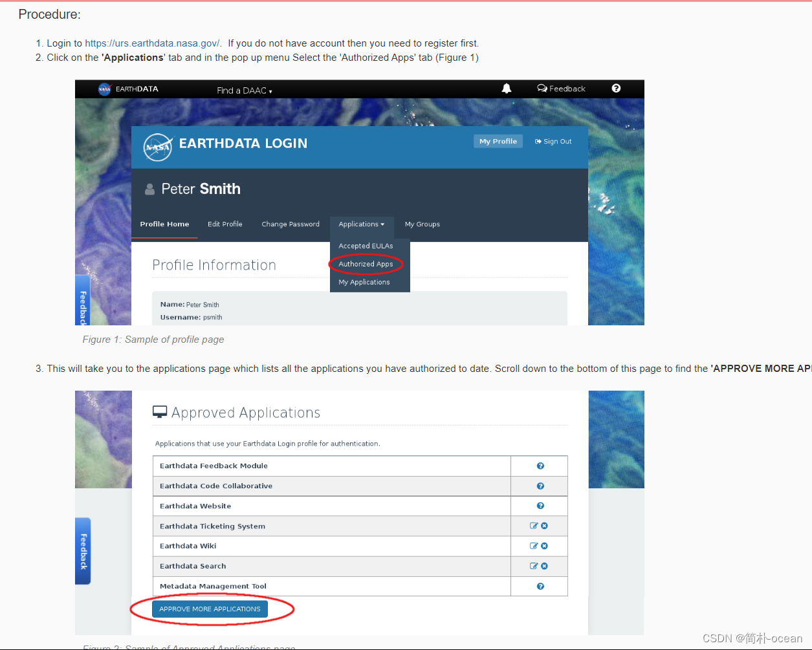Click the Approved Applications heading
Image resolution: width=812 pixels, height=650 pixels.
point(246,413)
